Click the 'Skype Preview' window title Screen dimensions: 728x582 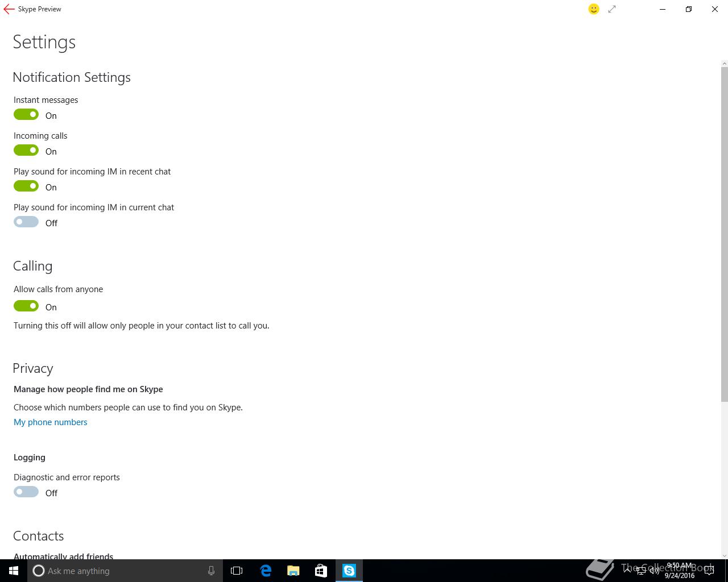[x=40, y=9]
